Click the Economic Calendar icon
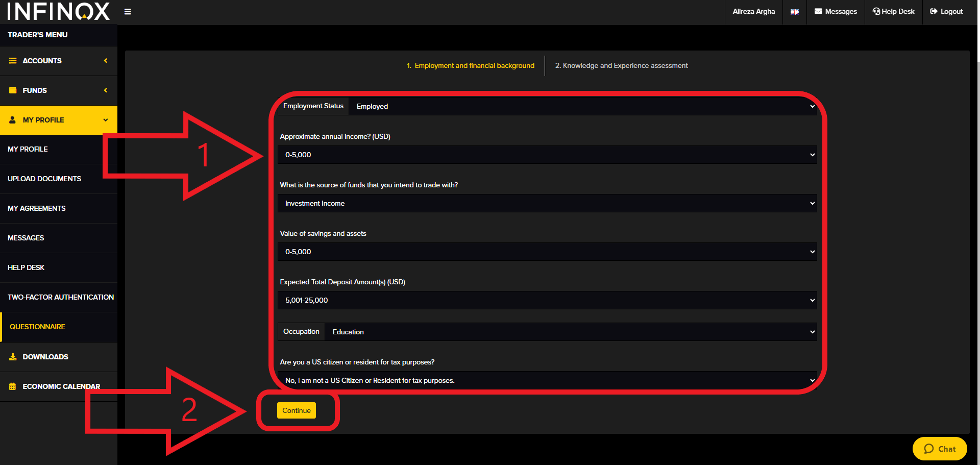This screenshot has width=980, height=465. point(13,386)
